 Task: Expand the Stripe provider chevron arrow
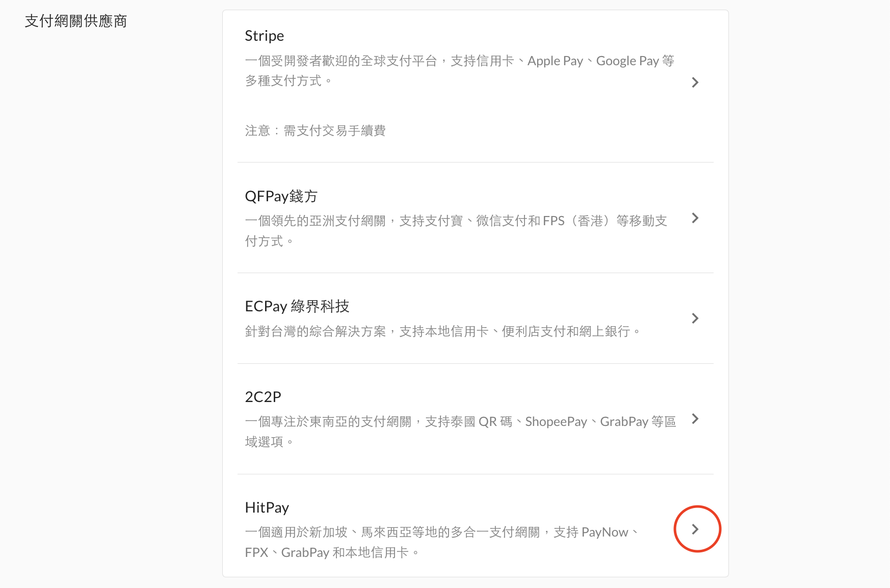(x=695, y=83)
